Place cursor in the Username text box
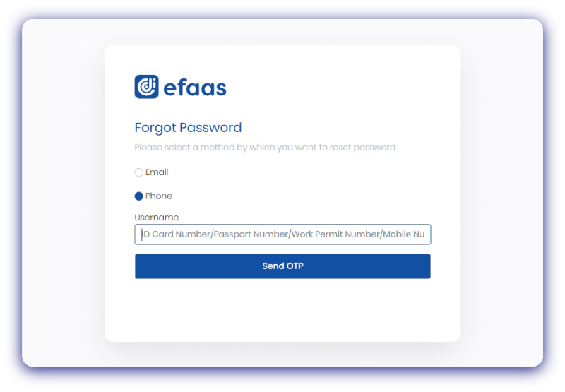Viewport: 565px width, 392px height. (x=282, y=234)
